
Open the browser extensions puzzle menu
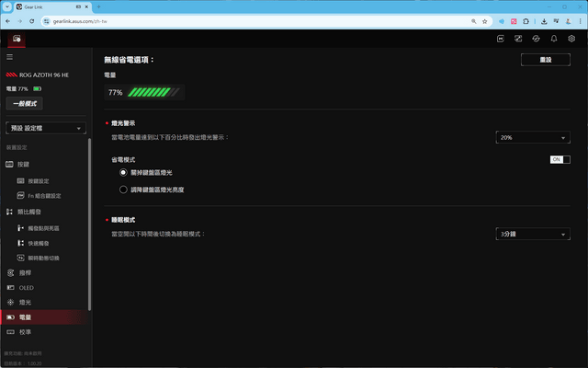click(x=526, y=21)
